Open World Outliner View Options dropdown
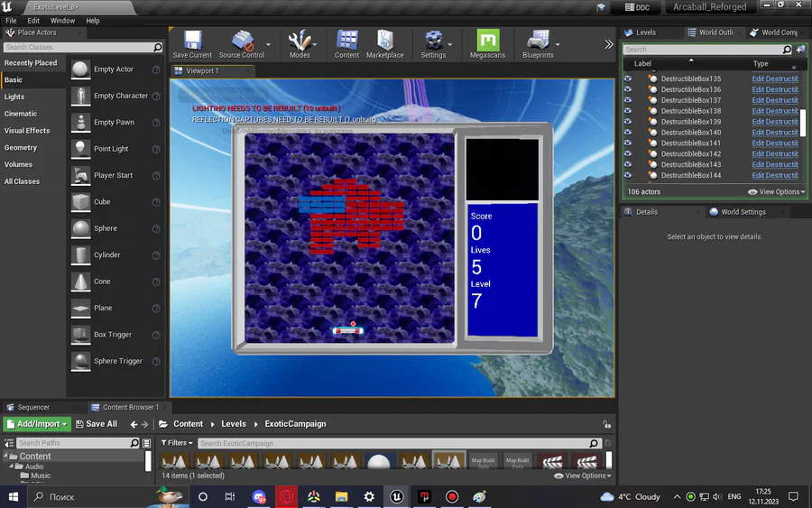The height and width of the screenshot is (508, 812). point(776,191)
